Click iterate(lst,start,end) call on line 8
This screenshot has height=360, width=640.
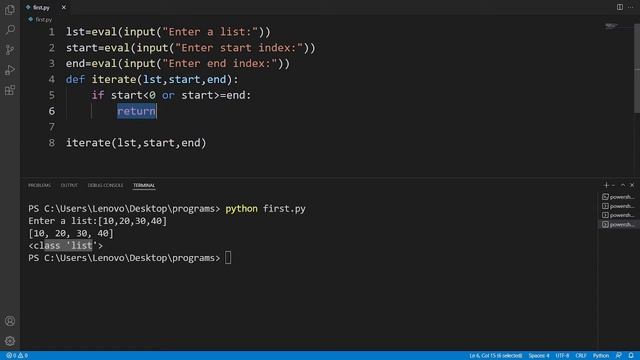point(136,143)
